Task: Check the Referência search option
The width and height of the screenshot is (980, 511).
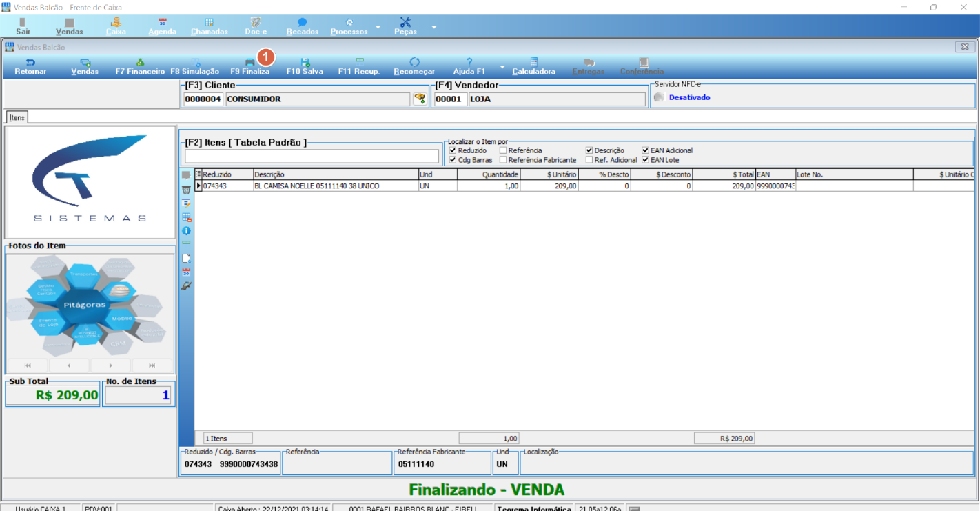Action: (503, 150)
